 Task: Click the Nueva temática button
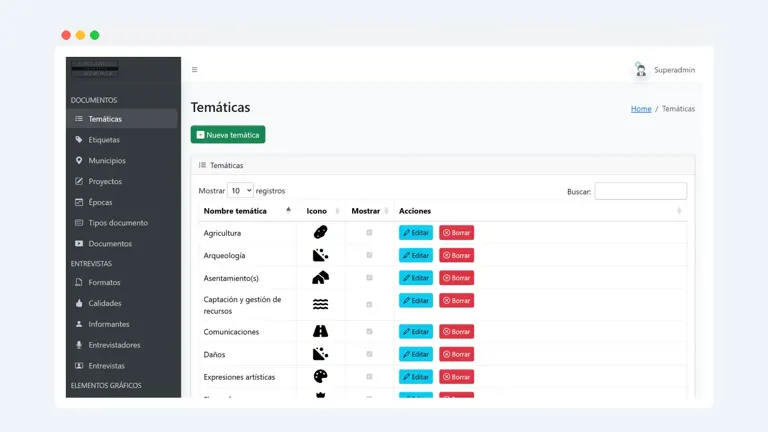pos(228,135)
